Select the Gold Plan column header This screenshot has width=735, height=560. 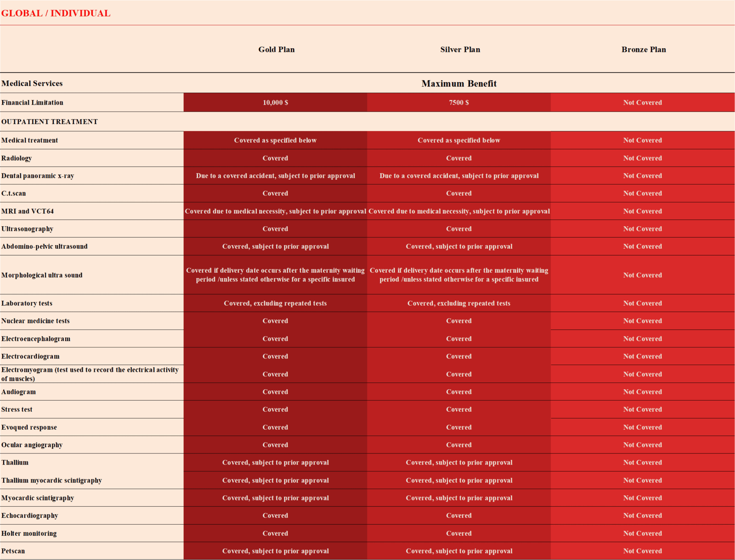(276, 50)
